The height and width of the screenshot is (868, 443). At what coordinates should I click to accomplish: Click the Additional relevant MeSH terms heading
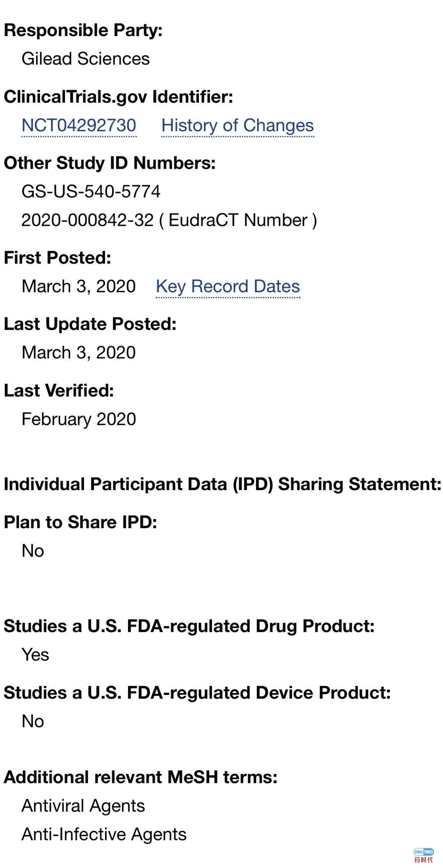(x=141, y=777)
